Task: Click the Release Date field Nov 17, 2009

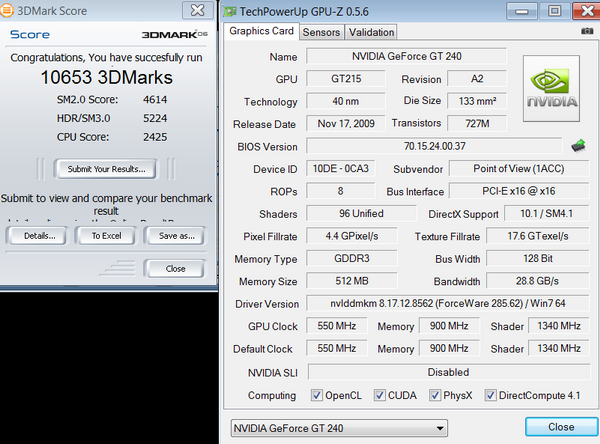Action: [346, 124]
